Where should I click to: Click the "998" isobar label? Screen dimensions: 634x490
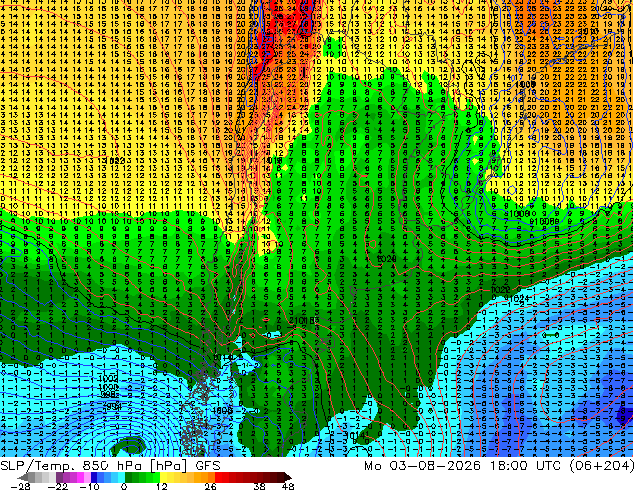pos(109,395)
